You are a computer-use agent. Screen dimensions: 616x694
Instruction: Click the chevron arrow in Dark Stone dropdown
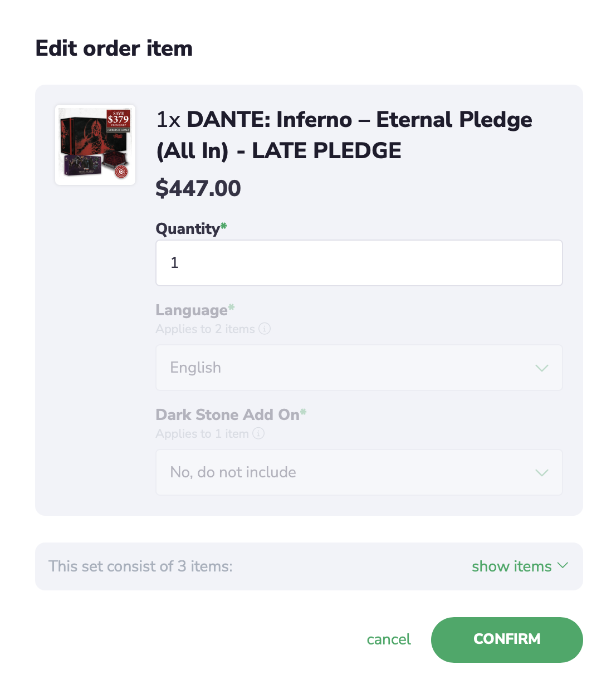click(x=541, y=473)
